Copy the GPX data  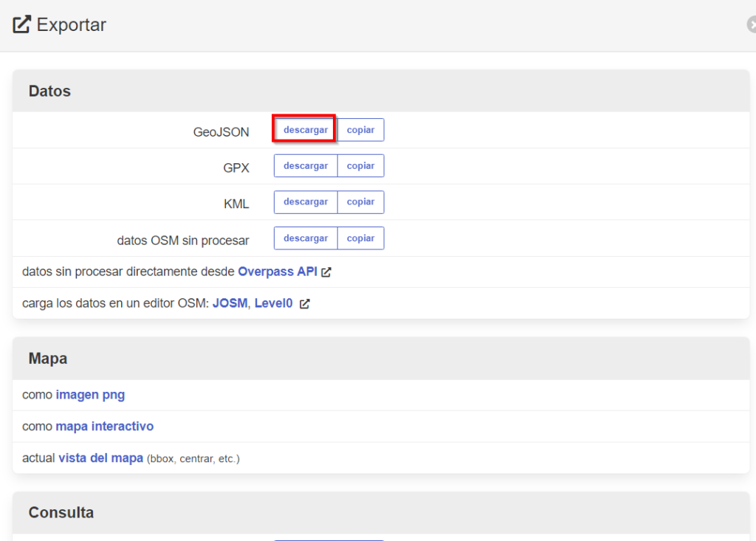coord(360,165)
